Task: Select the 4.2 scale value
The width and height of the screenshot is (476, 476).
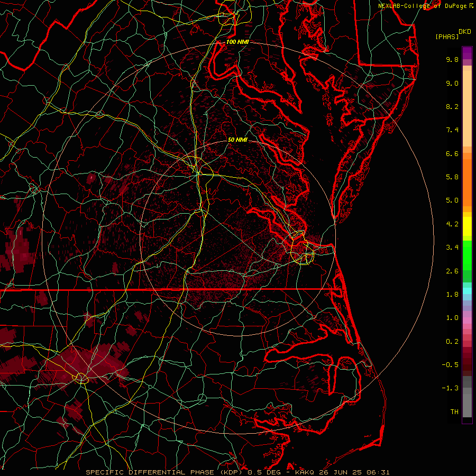Action: point(452,224)
